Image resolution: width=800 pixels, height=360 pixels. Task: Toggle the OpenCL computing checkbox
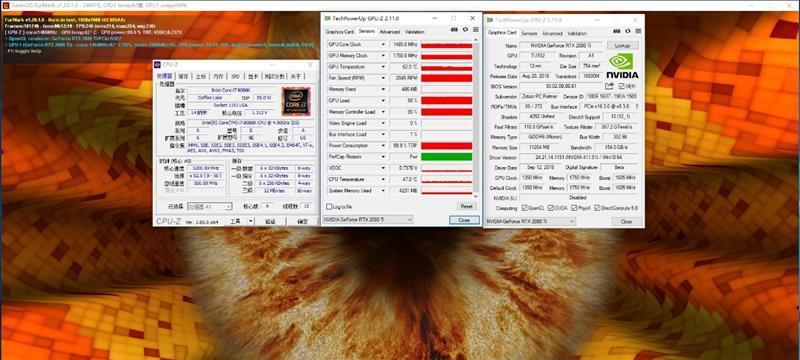pyautogui.click(x=525, y=208)
